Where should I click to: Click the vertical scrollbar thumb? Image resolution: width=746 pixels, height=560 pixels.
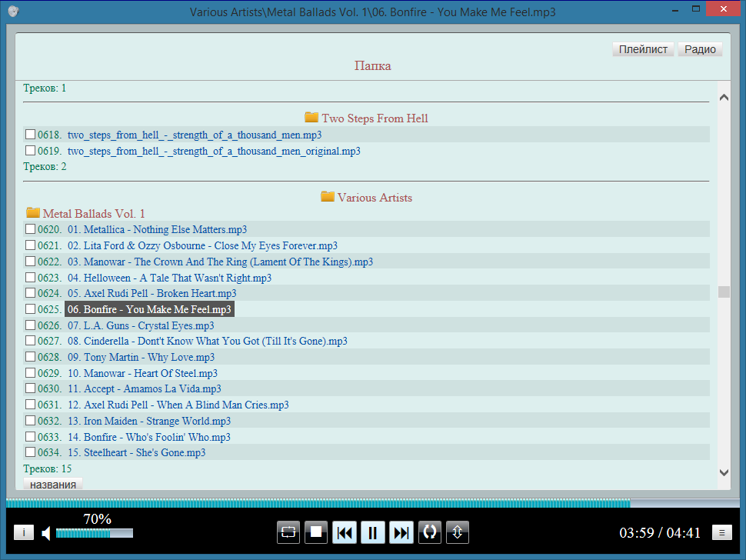coord(724,292)
